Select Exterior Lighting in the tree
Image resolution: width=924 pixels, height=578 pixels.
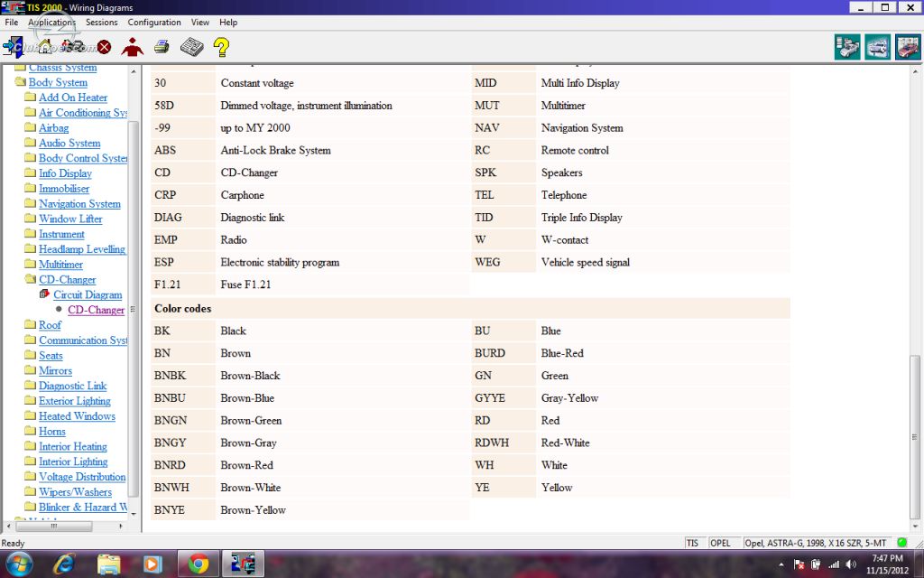point(75,400)
